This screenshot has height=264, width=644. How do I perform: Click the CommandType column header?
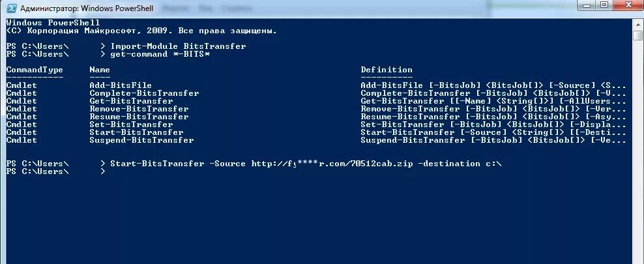point(35,70)
